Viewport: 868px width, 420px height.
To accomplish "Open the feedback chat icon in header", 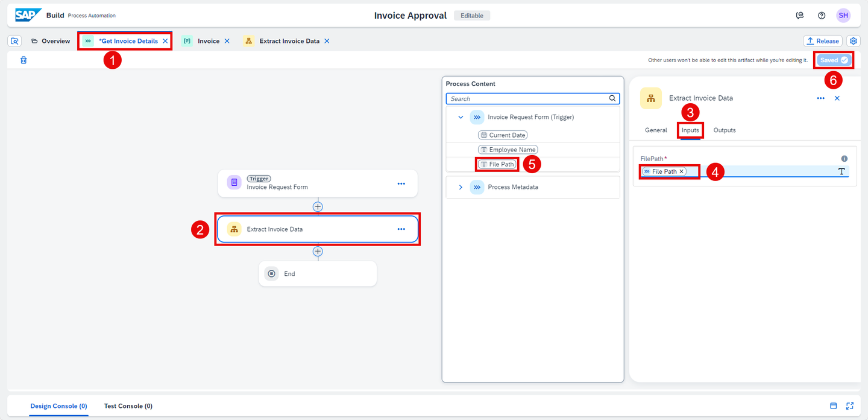I will click(x=800, y=16).
